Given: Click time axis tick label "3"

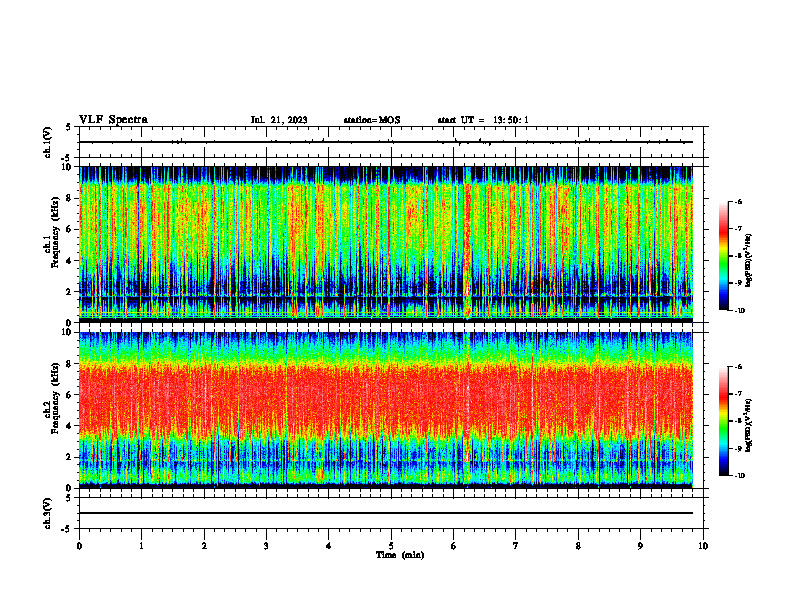Looking at the screenshot, I should click(266, 546).
